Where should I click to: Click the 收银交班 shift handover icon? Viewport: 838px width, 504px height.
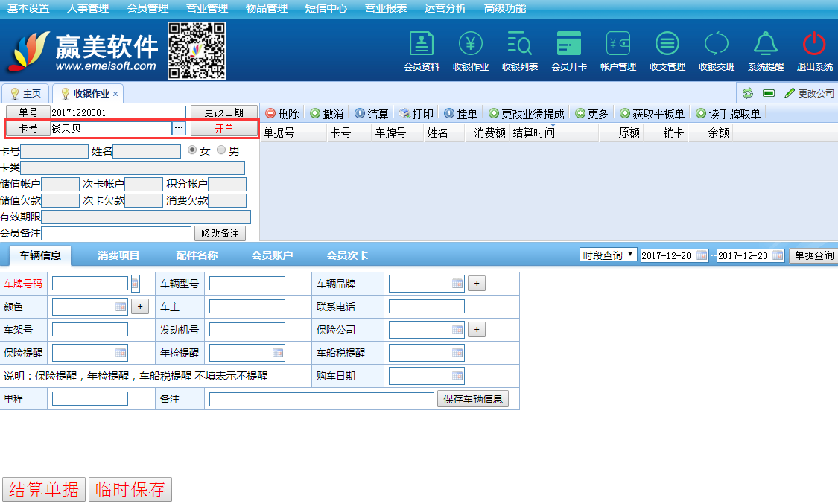pos(717,45)
